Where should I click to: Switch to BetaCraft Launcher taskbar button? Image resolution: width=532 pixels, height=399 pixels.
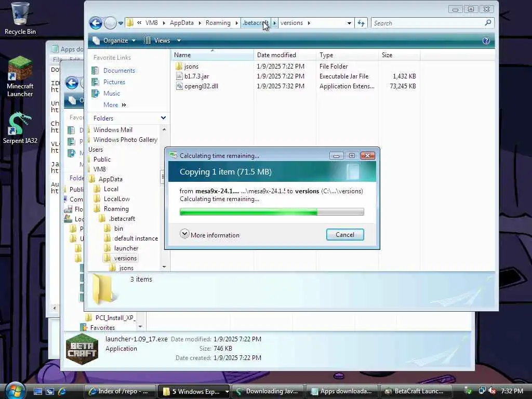[x=416, y=391]
